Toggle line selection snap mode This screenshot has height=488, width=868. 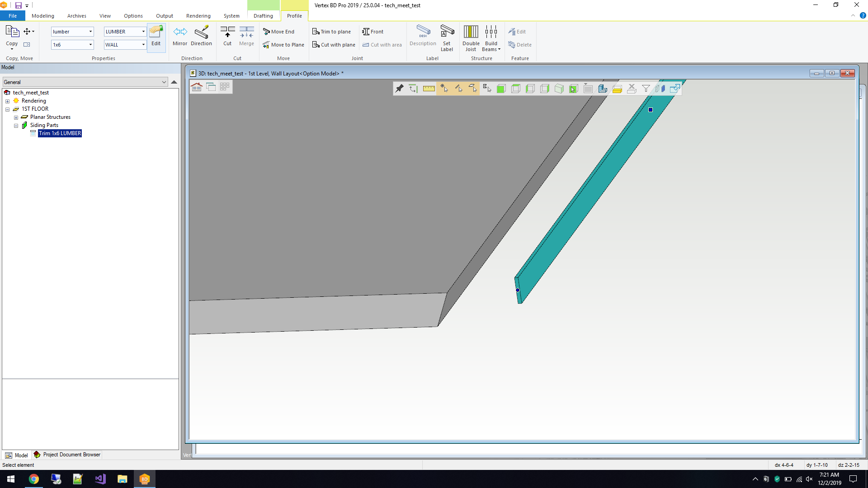pos(458,89)
